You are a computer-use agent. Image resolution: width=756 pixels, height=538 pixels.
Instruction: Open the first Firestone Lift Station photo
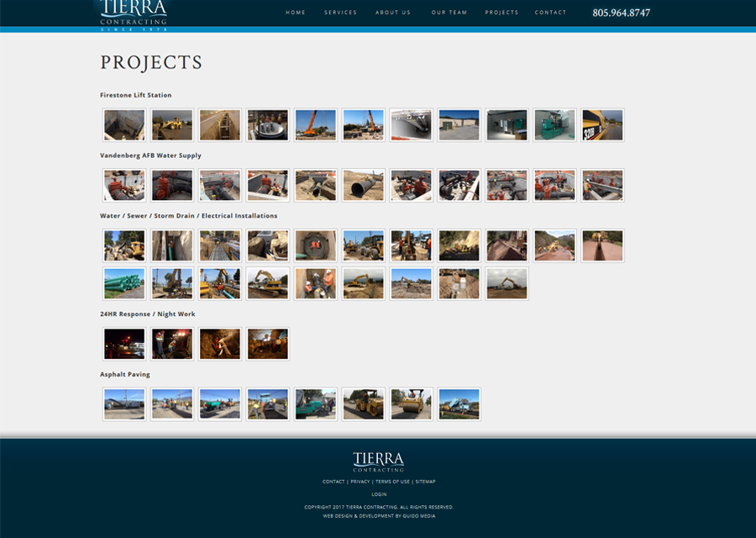123,124
